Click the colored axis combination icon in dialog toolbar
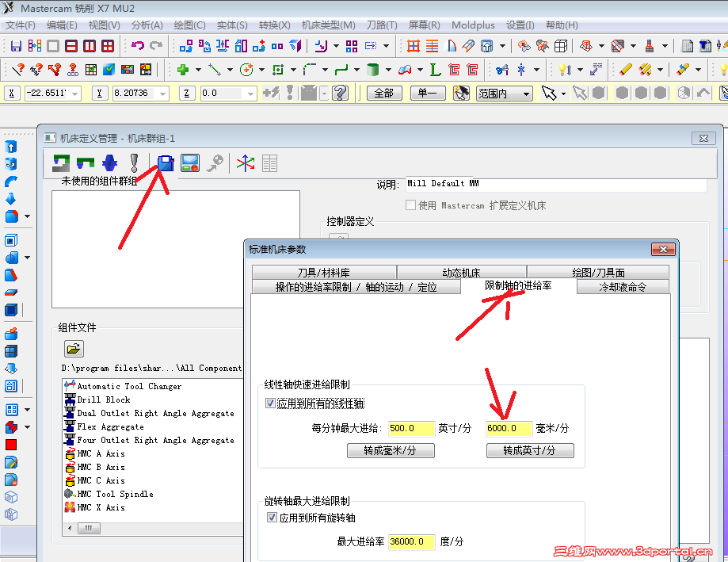Screen dimensions: 728x562 [x=246, y=163]
